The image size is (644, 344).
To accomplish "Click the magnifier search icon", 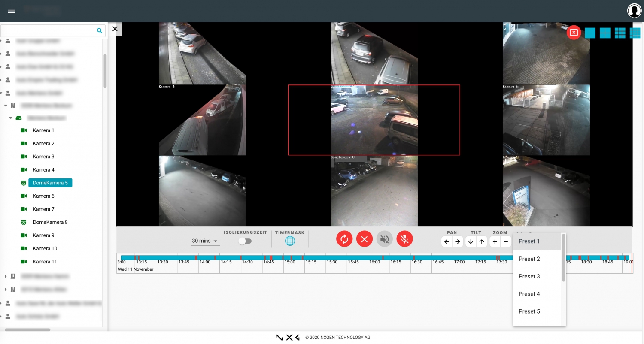I will click(100, 30).
